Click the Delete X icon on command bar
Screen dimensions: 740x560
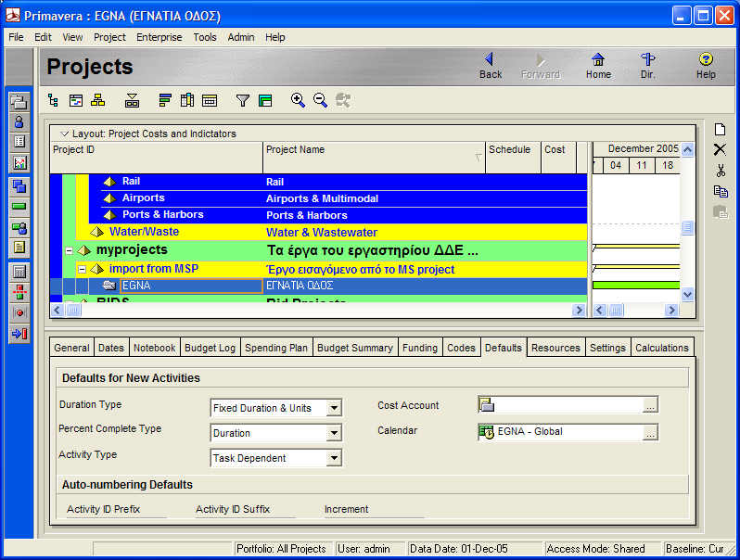pyautogui.click(x=721, y=149)
